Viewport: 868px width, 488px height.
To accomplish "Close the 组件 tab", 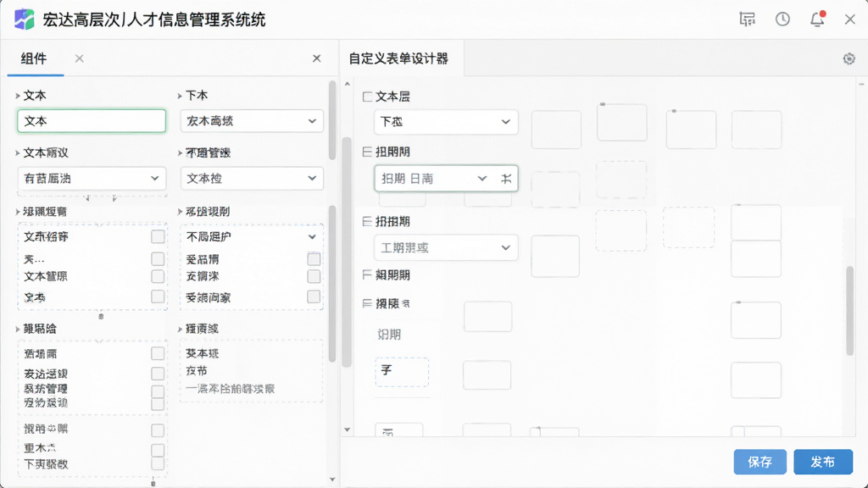I will [x=79, y=58].
